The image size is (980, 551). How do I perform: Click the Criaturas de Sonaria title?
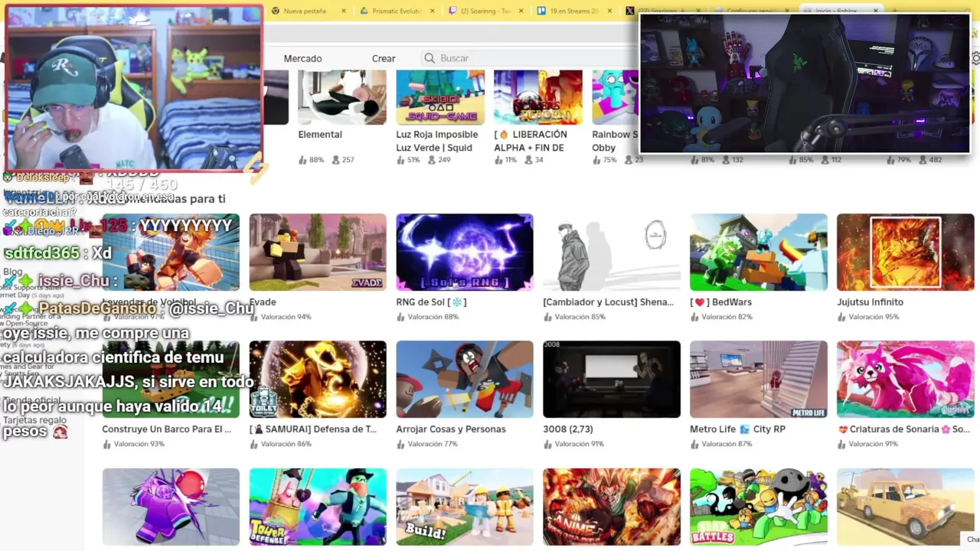(x=903, y=429)
